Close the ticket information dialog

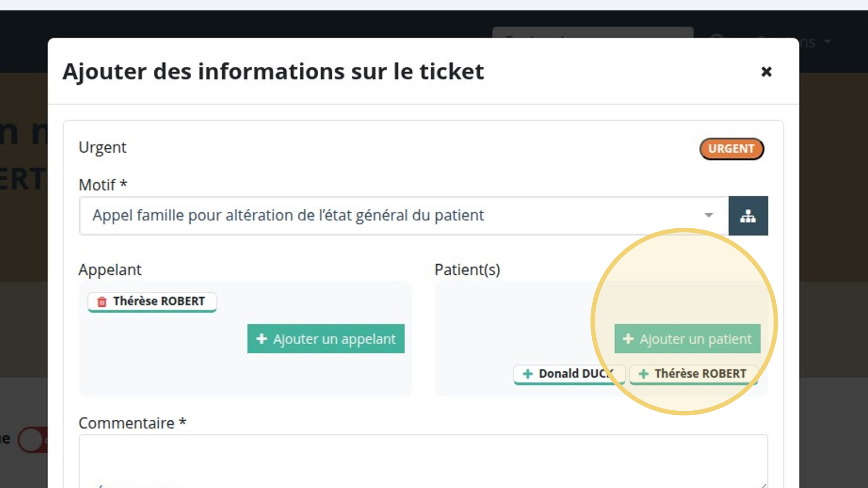pyautogui.click(x=766, y=71)
